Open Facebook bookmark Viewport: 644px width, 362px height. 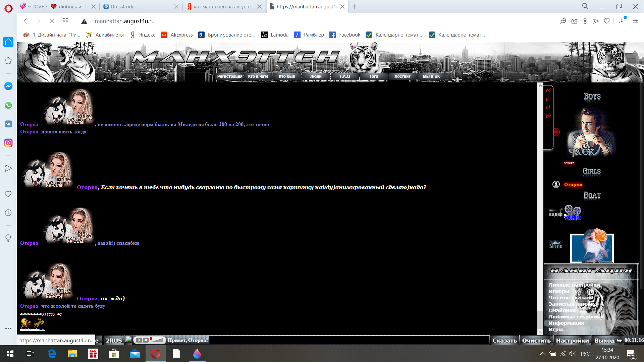345,35
